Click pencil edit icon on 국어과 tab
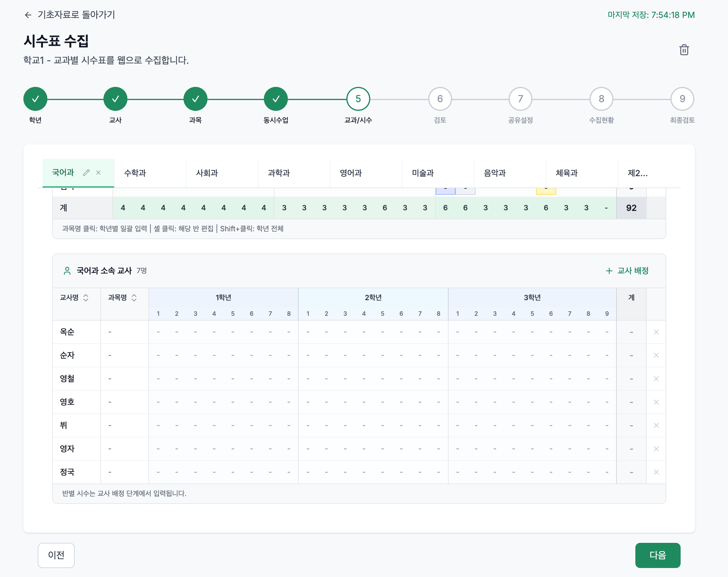 (86, 173)
